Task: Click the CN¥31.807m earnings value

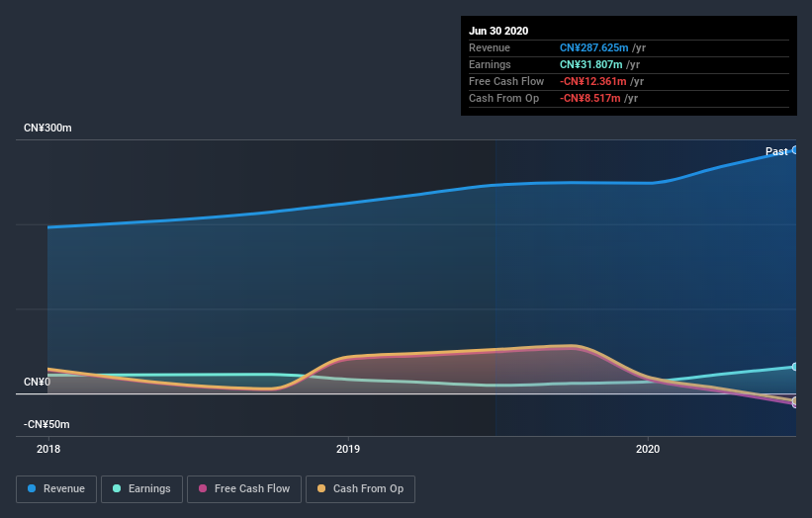Action: pos(590,64)
